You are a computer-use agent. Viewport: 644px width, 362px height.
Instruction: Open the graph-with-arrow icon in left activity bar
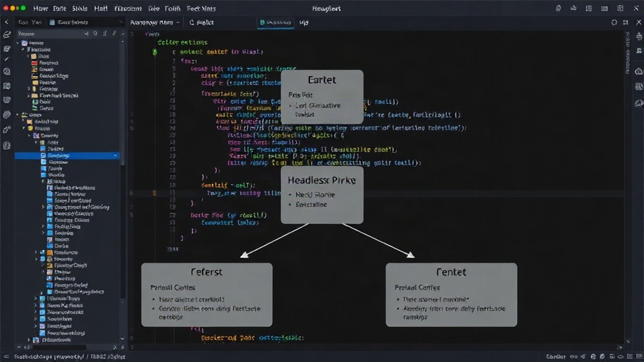click(x=6, y=130)
